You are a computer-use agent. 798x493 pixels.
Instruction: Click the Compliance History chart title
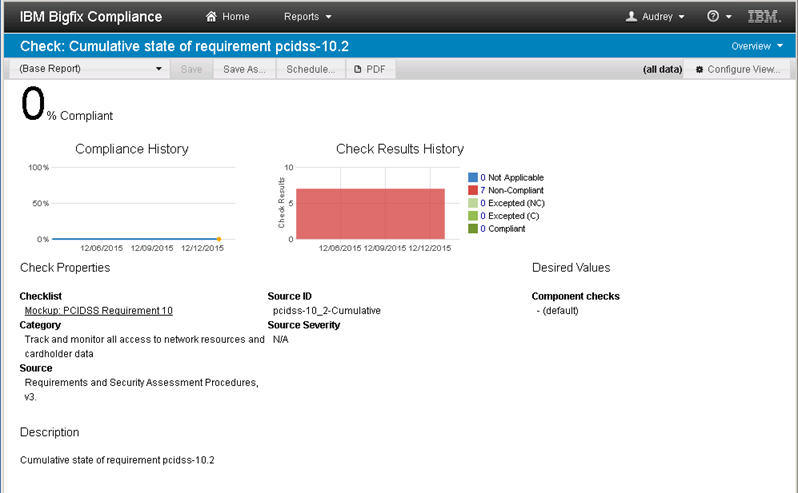pyautogui.click(x=132, y=149)
